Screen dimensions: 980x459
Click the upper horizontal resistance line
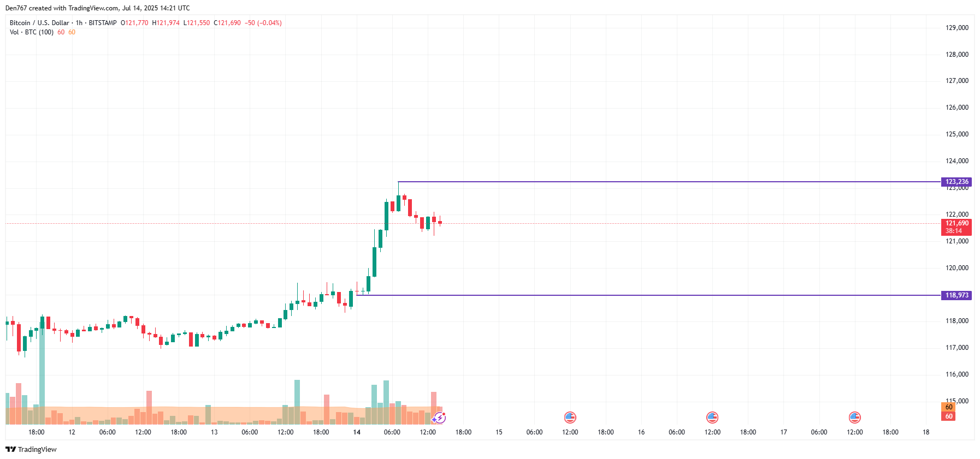pyautogui.click(x=656, y=182)
